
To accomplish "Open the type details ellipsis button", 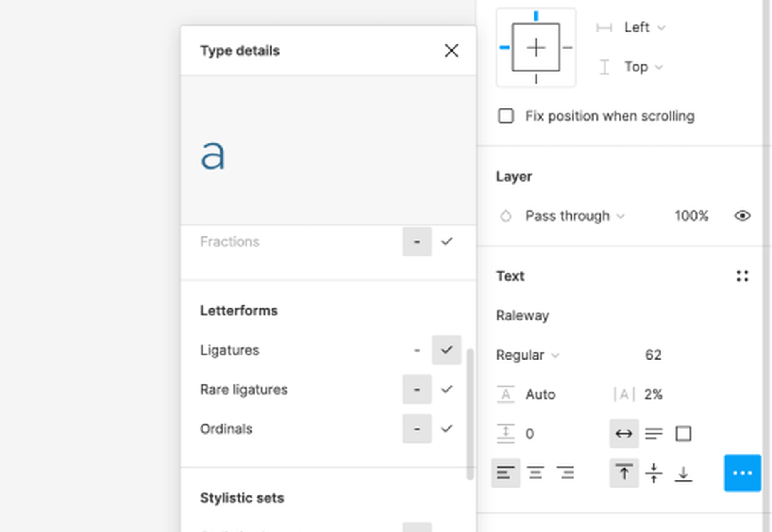I will coord(742,473).
